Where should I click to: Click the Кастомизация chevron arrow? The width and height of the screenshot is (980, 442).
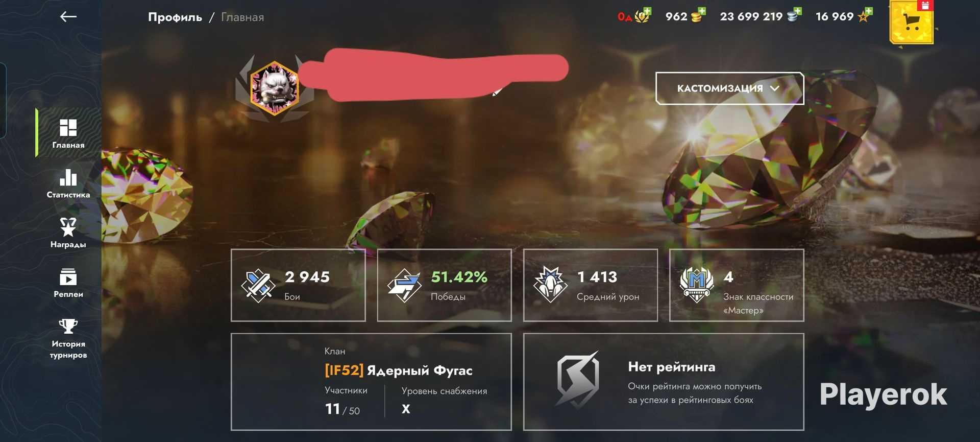click(774, 88)
